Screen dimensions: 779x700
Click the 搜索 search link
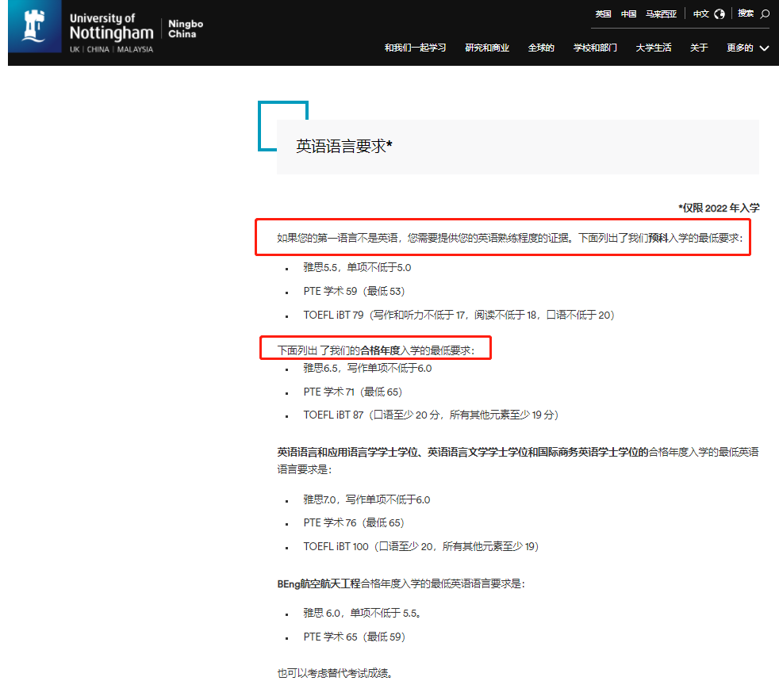point(745,13)
